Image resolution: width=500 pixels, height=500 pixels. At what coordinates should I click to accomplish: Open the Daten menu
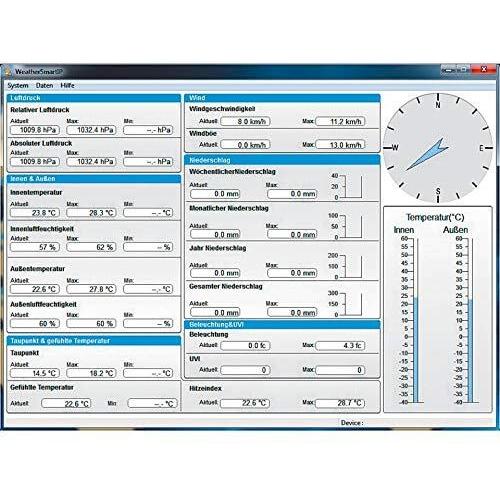pos(44,86)
